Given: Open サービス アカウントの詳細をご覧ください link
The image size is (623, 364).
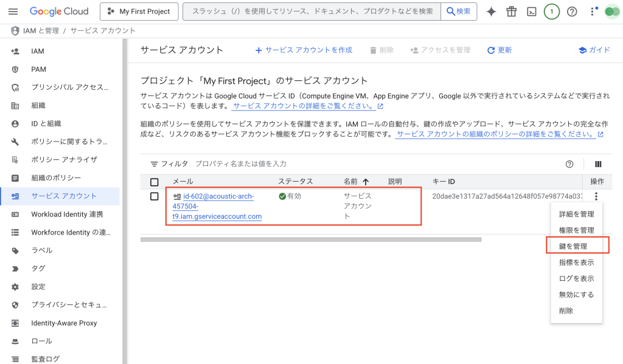Looking at the screenshot, I should click(304, 106).
